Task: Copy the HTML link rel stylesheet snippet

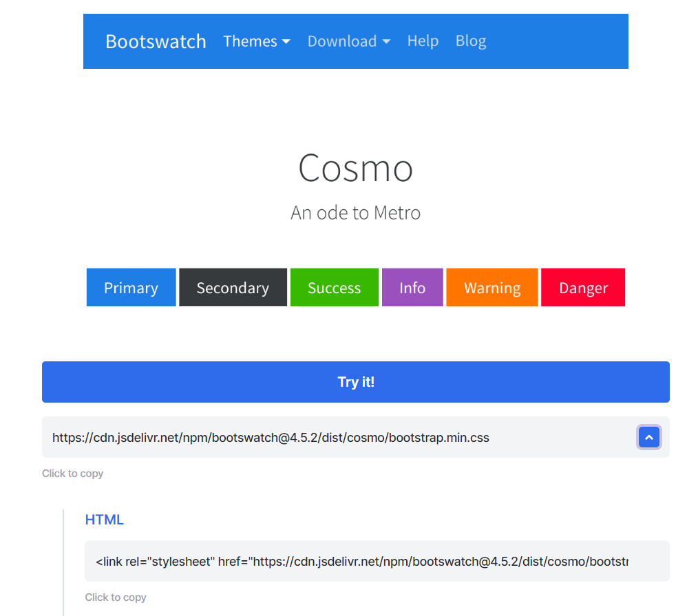Action: 377,561
